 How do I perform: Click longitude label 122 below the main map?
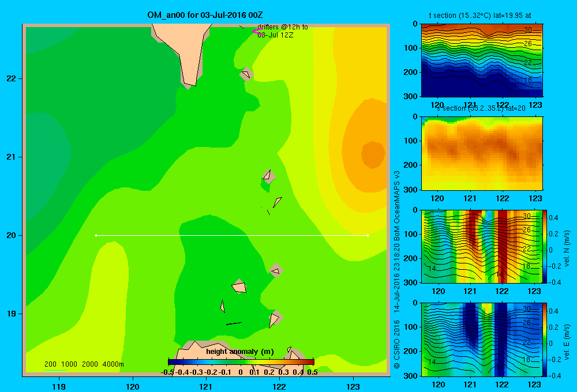(279, 386)
